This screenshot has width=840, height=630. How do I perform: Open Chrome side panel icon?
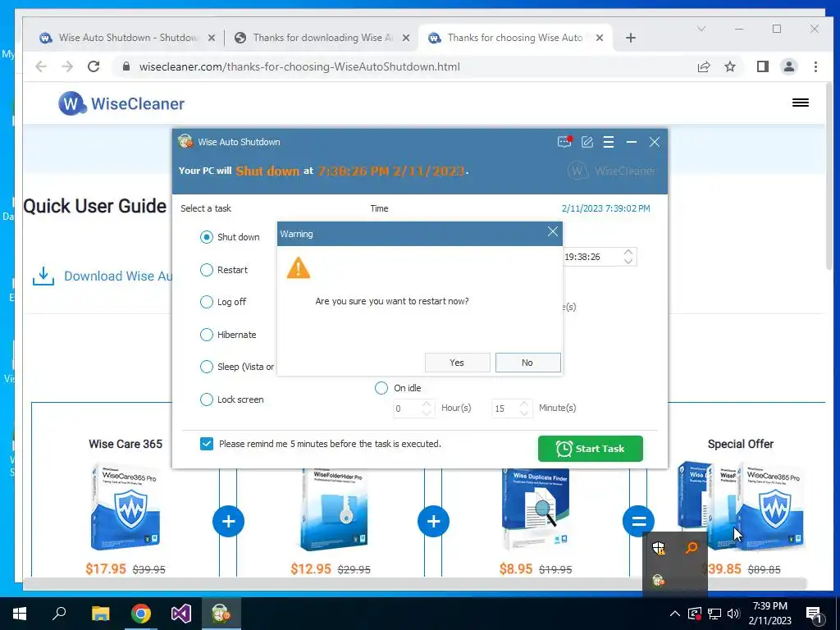[762, 66]
